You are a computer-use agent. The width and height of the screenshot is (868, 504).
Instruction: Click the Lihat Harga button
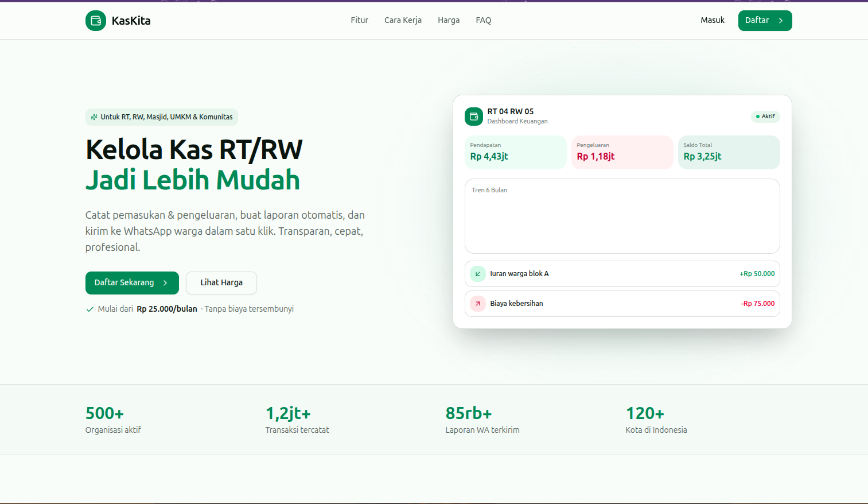[221, 283]
